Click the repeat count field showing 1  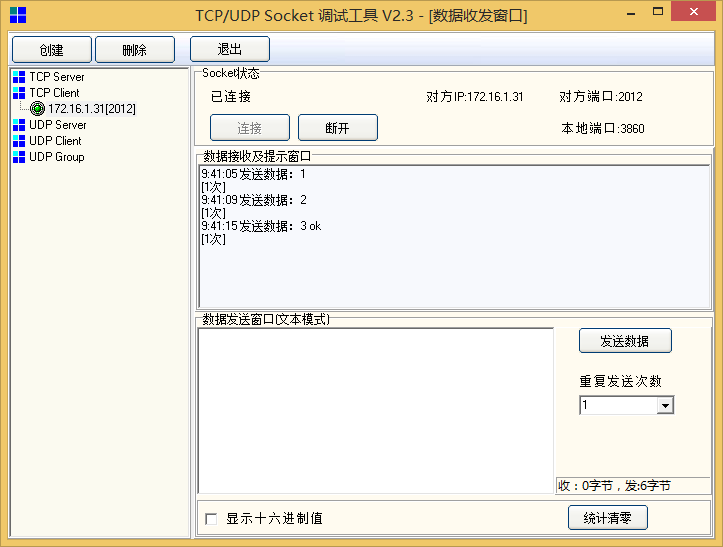pyautogui.click(x=618, y=405)
